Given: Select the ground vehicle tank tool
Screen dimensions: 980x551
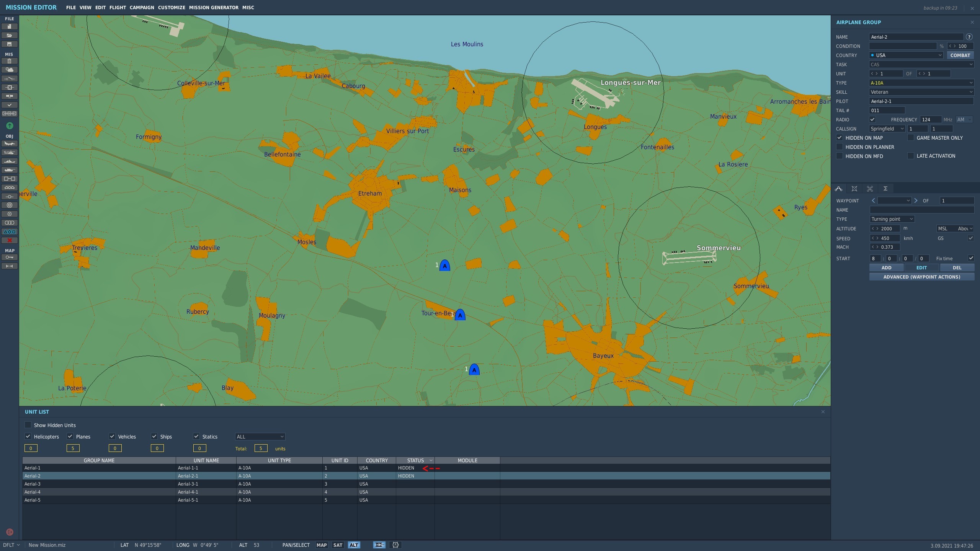Looking at the screenshot, I should pyautogui.click(x=10, y=170).
